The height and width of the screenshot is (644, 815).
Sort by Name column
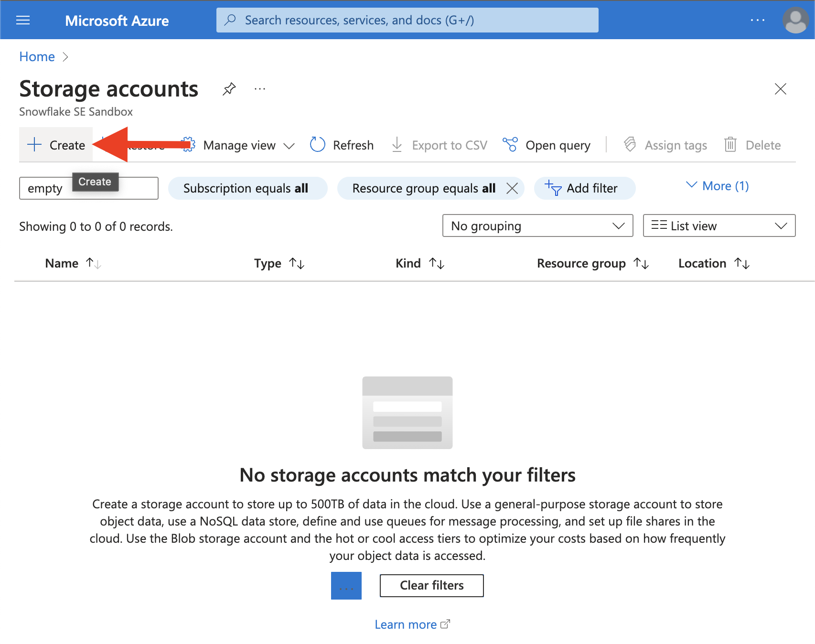(x=73, y=263)
